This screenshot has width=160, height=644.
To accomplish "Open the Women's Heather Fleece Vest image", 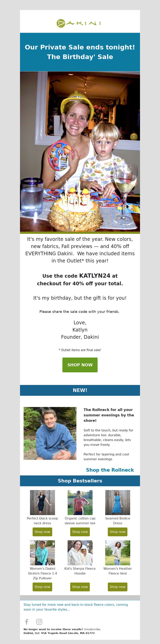I will click(x=118, y=553).
